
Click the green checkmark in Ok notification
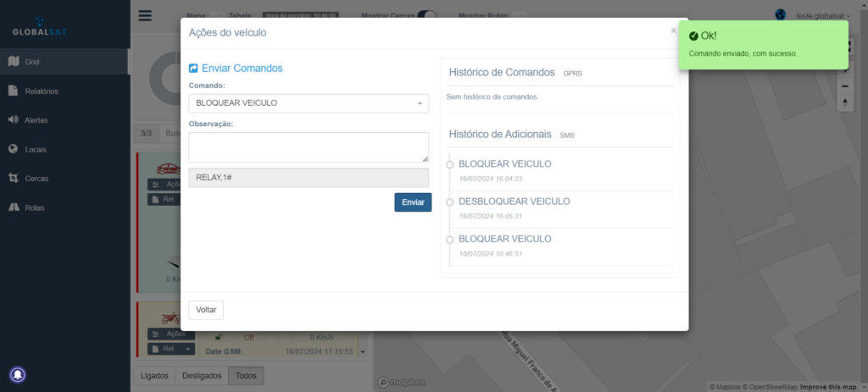point(693,36)
